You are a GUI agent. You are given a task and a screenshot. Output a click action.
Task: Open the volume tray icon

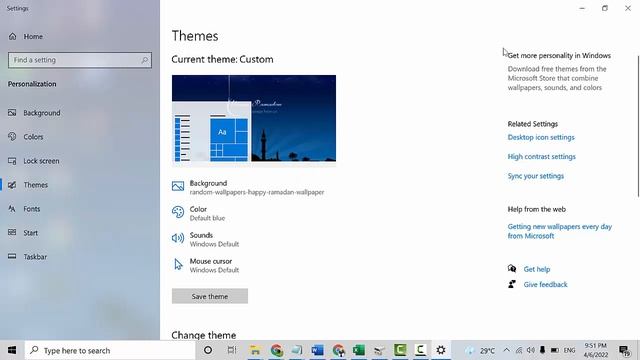tap(531, 350)
